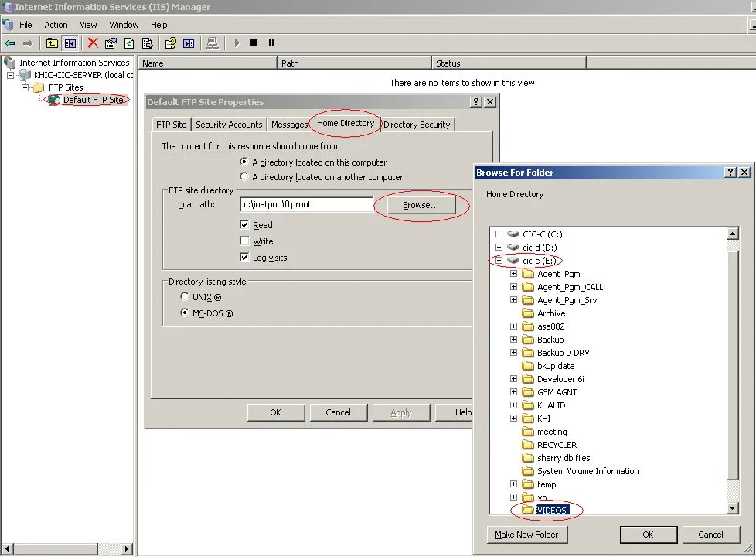Select MS-DOS directory listing style
The height and width of the screenshot is (557, 756).
coord(184,313)
